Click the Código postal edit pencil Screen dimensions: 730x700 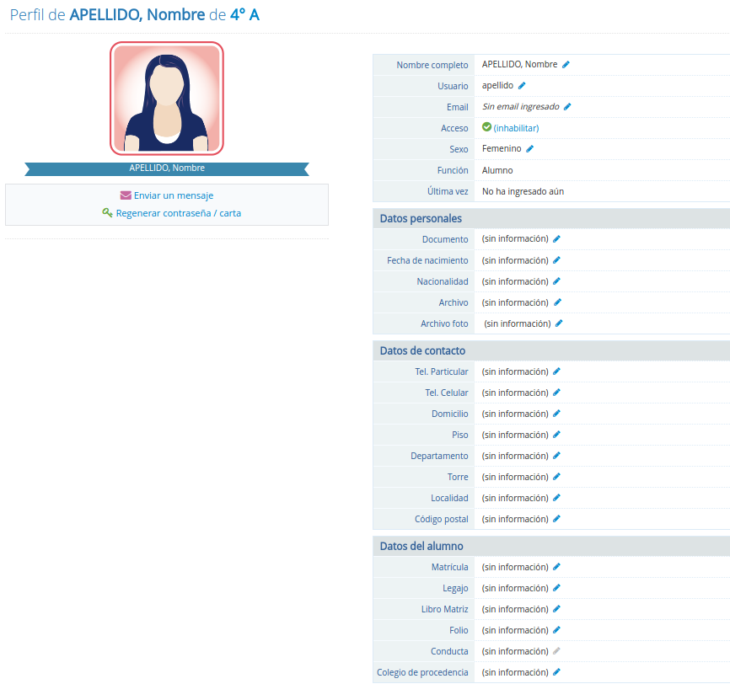pyautogui.click(x=556, y=519)
